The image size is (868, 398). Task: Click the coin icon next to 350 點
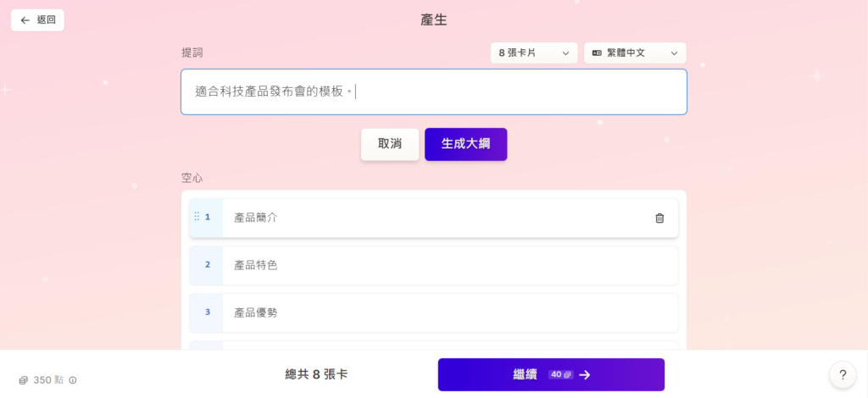pyautogui.click(x=24, y=380)
